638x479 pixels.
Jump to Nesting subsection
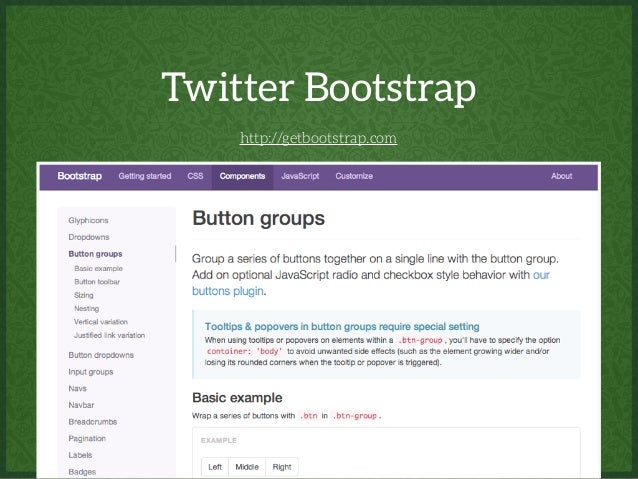86,308
